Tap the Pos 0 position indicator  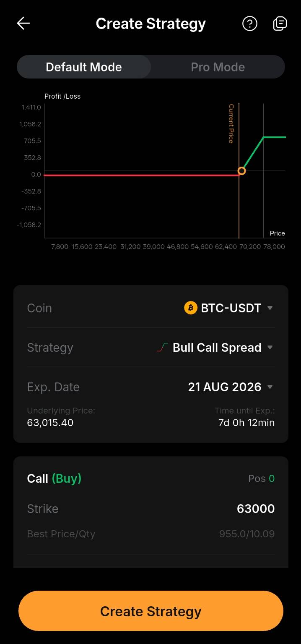click(262, 479)
